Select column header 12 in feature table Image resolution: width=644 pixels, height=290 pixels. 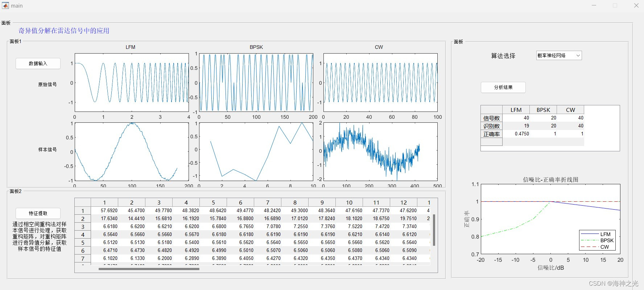pos(404,202)
